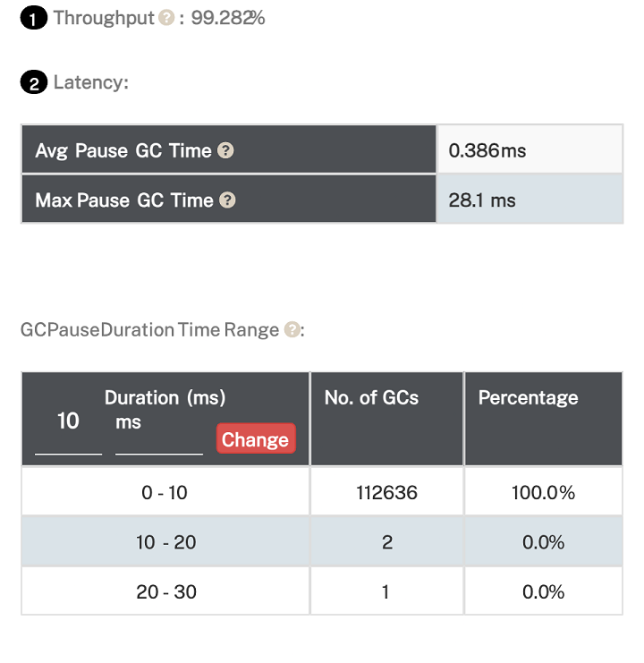
Task: Click the Avg Pause GC Time help icon
Action: pyautogui.click(x=225, y=150)
